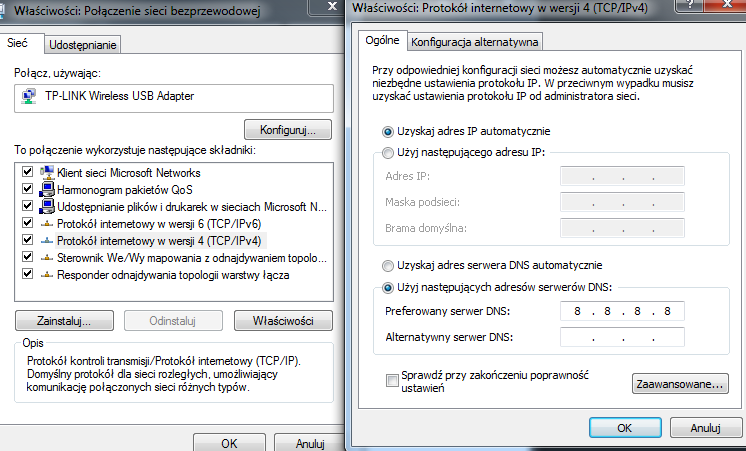The image size is (746, 451).
Task: Select Użyj następującego adresu IP option
Action: click(388, 153)
